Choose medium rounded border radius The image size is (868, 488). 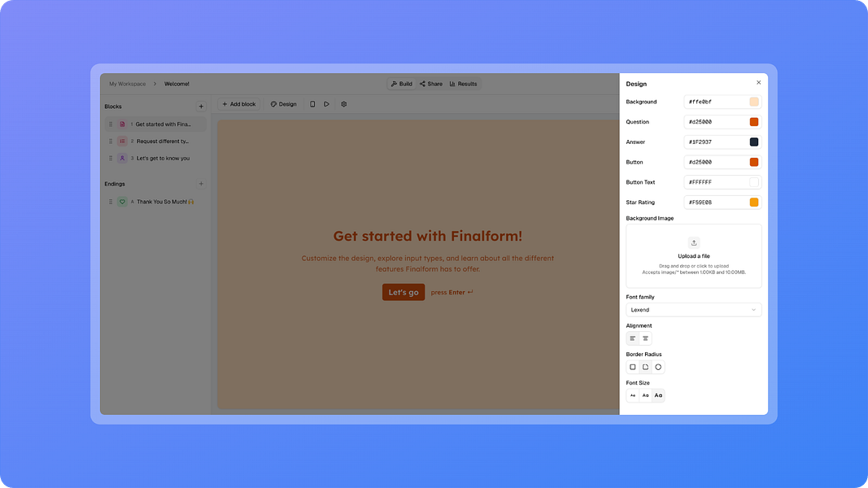(x=645, y=367)
